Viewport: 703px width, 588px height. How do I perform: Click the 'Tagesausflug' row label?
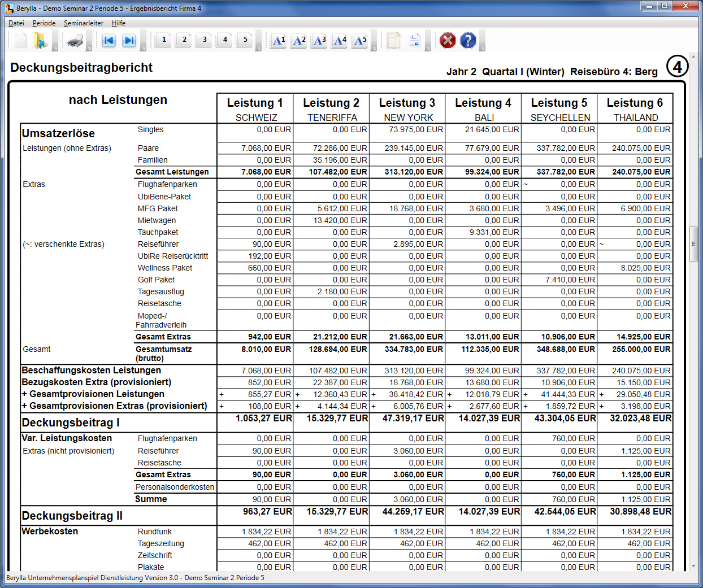[161, 291]
